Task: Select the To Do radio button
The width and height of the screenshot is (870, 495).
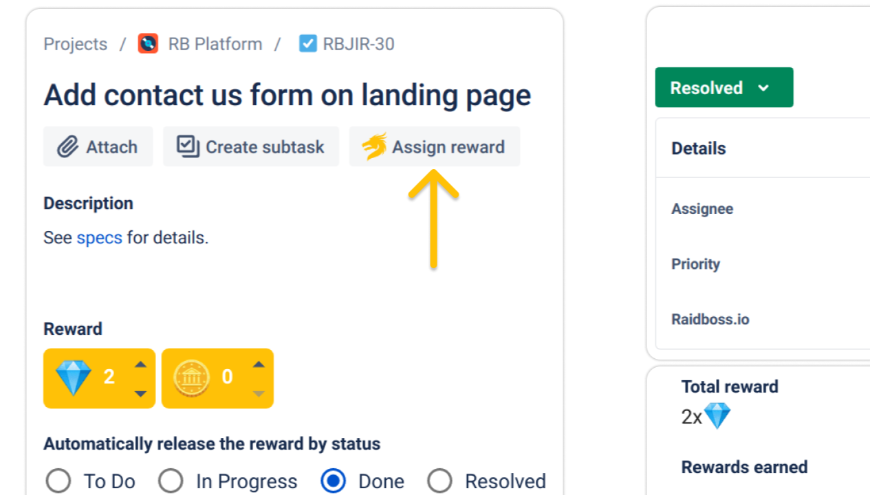Action: coord(58,481)
